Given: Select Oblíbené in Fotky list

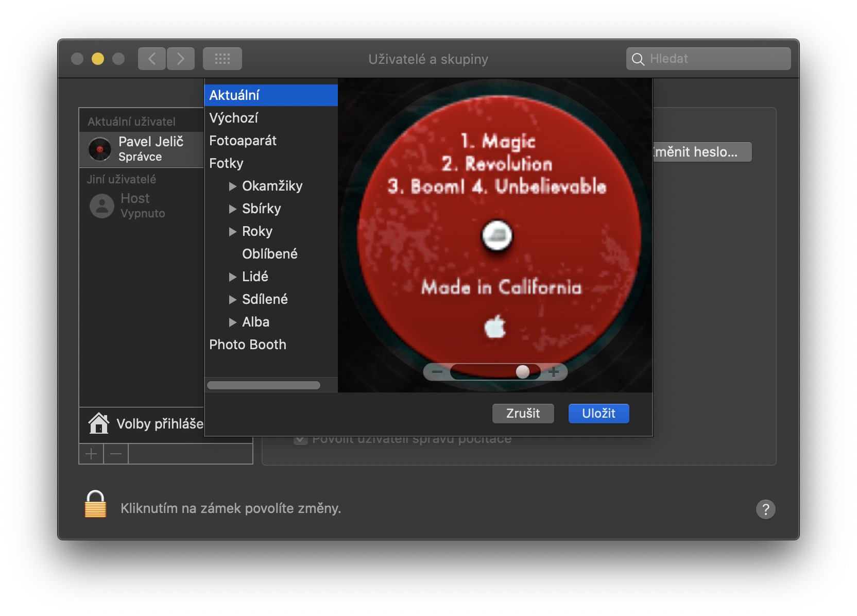Looking at the screenshot, I should (x=270, y=254).
